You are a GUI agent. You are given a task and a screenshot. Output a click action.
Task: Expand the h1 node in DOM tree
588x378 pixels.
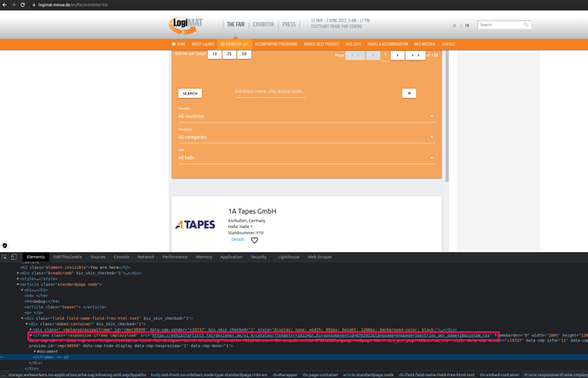click(22, 290)
